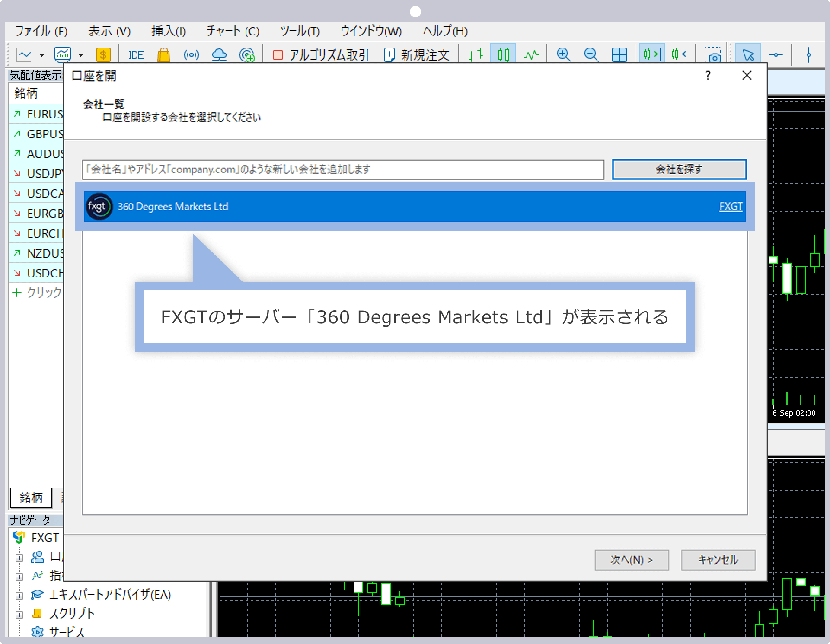Open 挿入(I) menu
Image resolution: width=830 pixels, height=644 pixels.
click(x=169, y=31)
